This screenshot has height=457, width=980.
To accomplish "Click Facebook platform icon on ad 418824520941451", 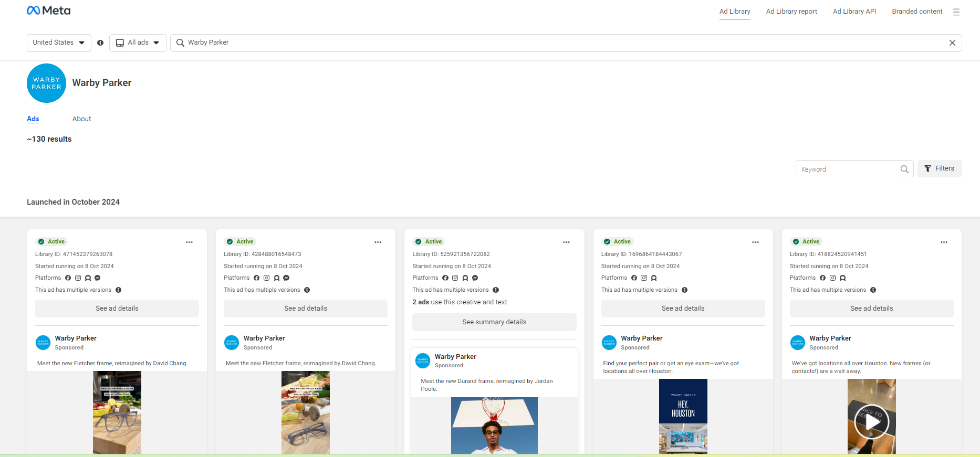I will pyautogui.click(x=822, y=278).
